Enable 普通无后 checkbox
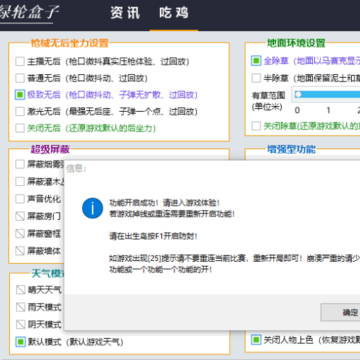The width and height of the screenshot is (360, 360). (20, 78)
